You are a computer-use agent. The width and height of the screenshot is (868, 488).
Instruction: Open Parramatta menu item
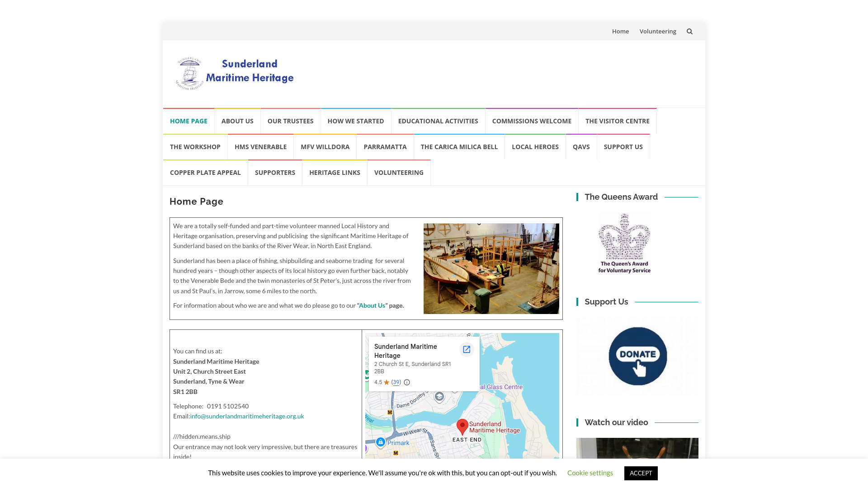click(x=385, y=147)
